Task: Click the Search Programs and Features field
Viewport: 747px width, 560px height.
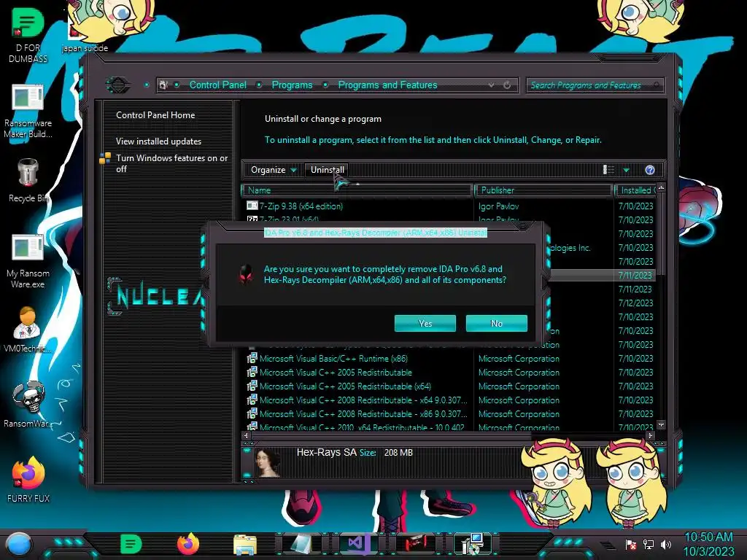Action: (x=595, y=85)
